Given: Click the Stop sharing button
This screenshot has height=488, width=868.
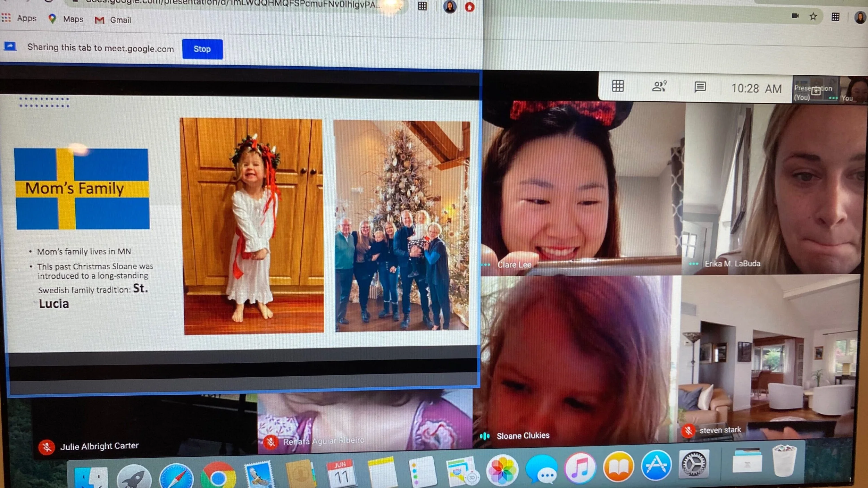Looking at the screenshot, I should (202, 49).
